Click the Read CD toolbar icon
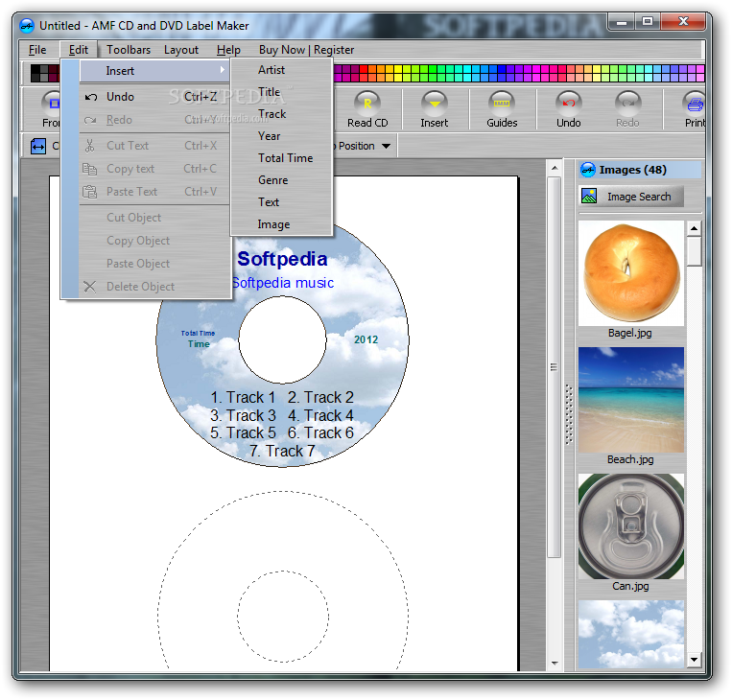Screen dimensions: 732x700 [367, 104]
